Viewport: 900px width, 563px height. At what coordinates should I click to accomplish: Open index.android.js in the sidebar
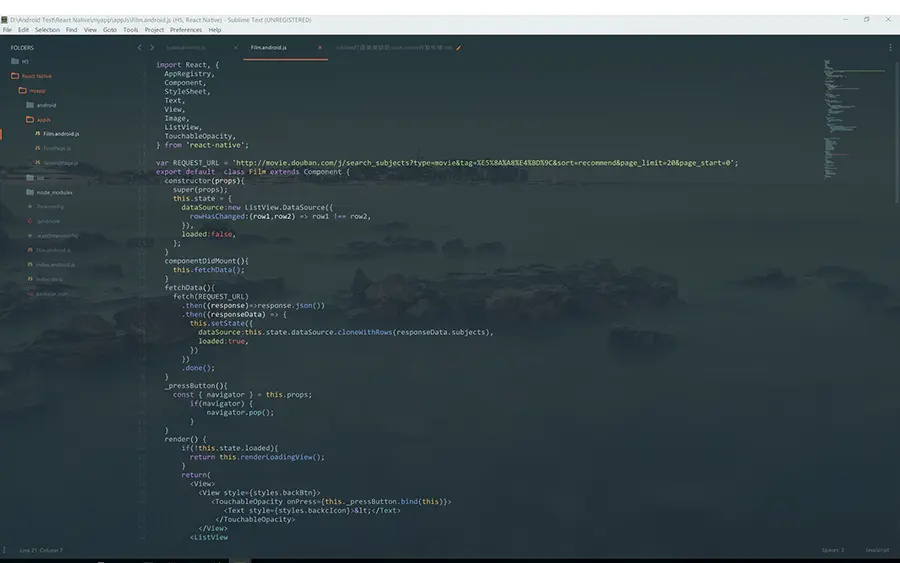(x=51, y=265)
